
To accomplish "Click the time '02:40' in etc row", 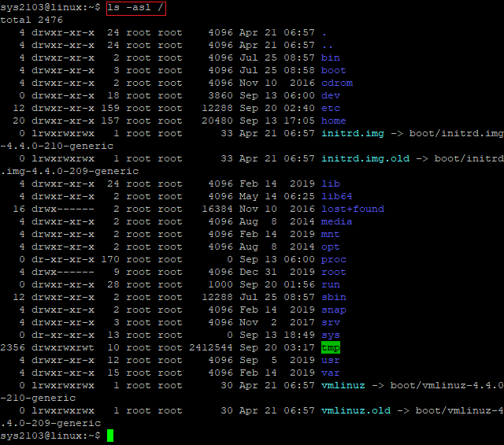I will point(299,108).
